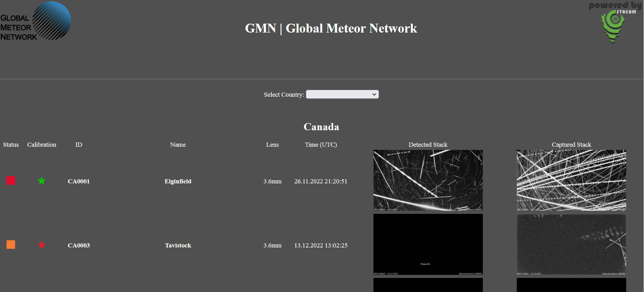Click the Name column header
This screenshot has width=644, height=292.
pyautogui.click(x=178, y=145)
